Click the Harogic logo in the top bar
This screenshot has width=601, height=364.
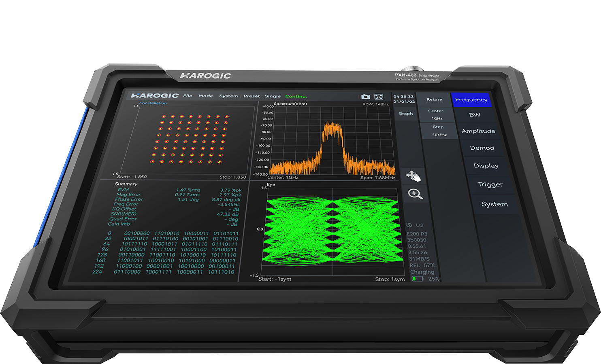pyautogui.click(x=155, y=95)
